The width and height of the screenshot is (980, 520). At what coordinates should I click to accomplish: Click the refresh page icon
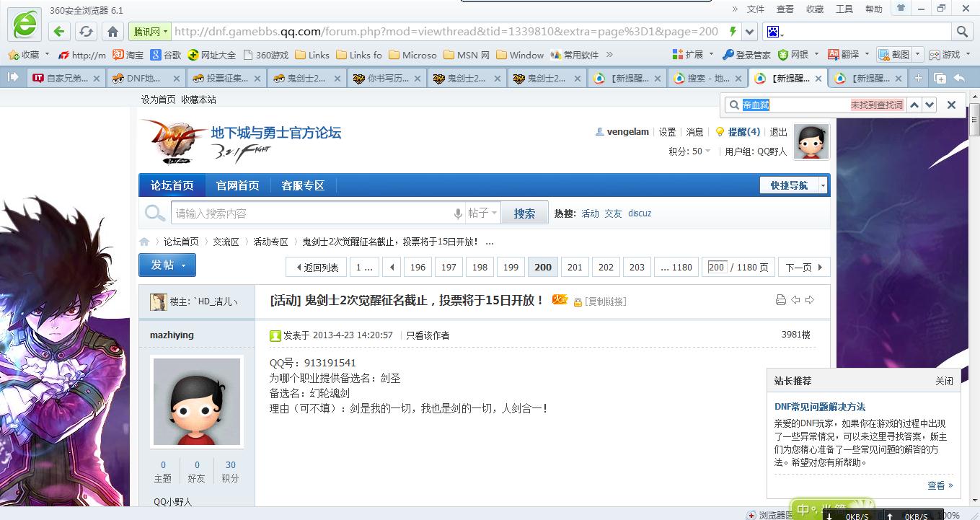click(x=86, y=31)
